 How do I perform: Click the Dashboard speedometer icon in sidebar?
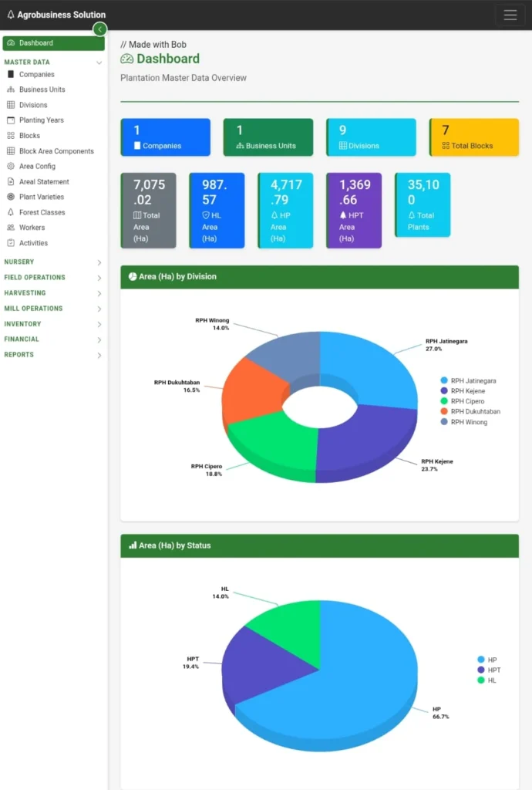click(x=11, y=43)
